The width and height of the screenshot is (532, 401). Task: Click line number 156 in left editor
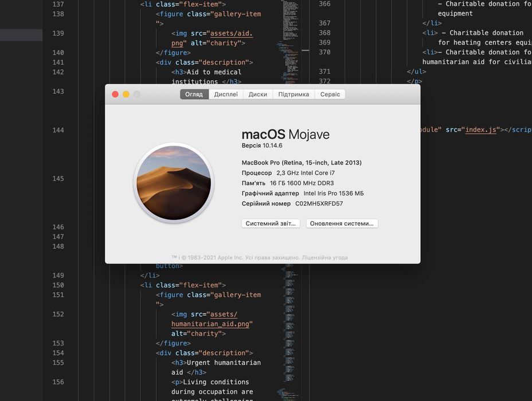58,382
